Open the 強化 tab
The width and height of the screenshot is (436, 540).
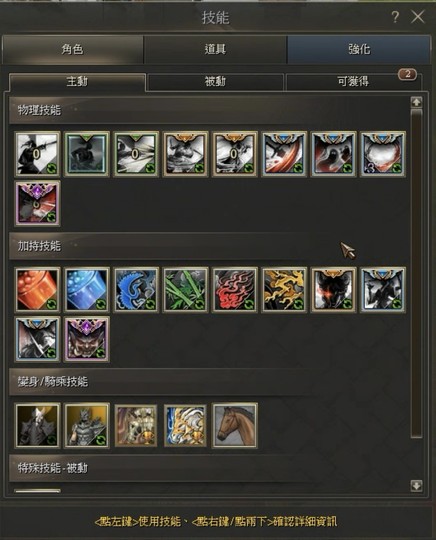tap(359, 49)
